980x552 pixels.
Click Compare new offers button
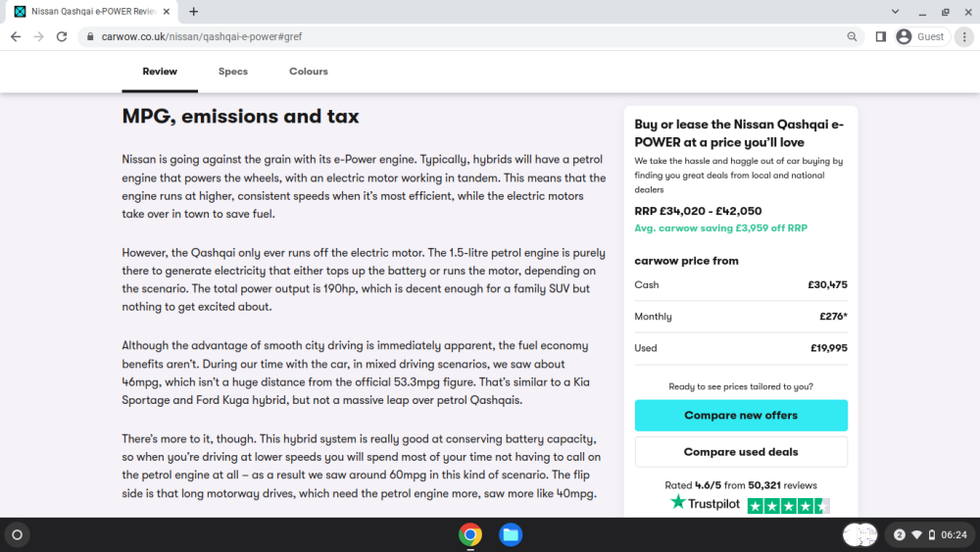741,415
